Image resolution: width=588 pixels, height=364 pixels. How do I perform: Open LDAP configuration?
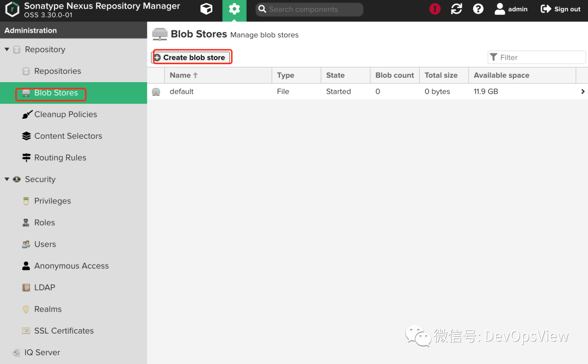[x=45, y=287]
